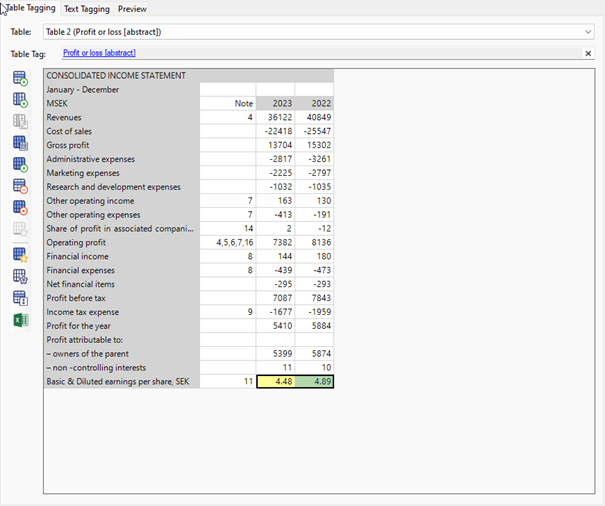
Task: Select note 14 cell in associated companies row
Action: (228, 228)
